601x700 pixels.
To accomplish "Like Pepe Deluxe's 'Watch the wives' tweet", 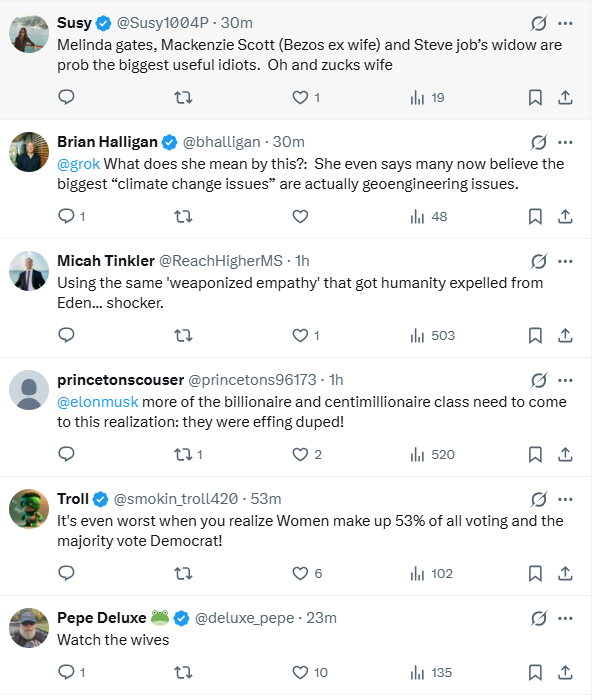I will (x=299, y=672).
